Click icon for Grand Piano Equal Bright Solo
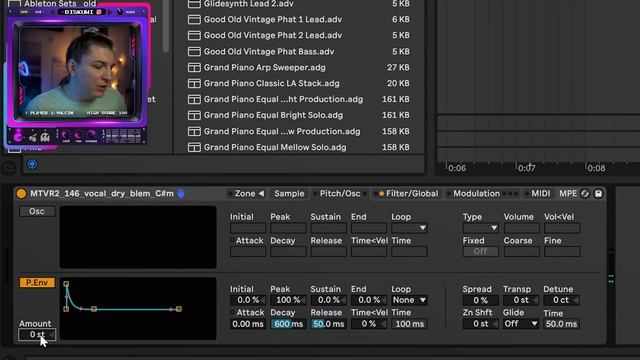Screen dimensions: 640x360 tap(194, 115)
